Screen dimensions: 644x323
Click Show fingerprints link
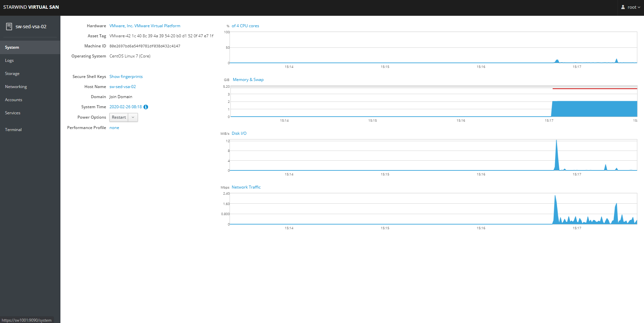pos(126,77)
